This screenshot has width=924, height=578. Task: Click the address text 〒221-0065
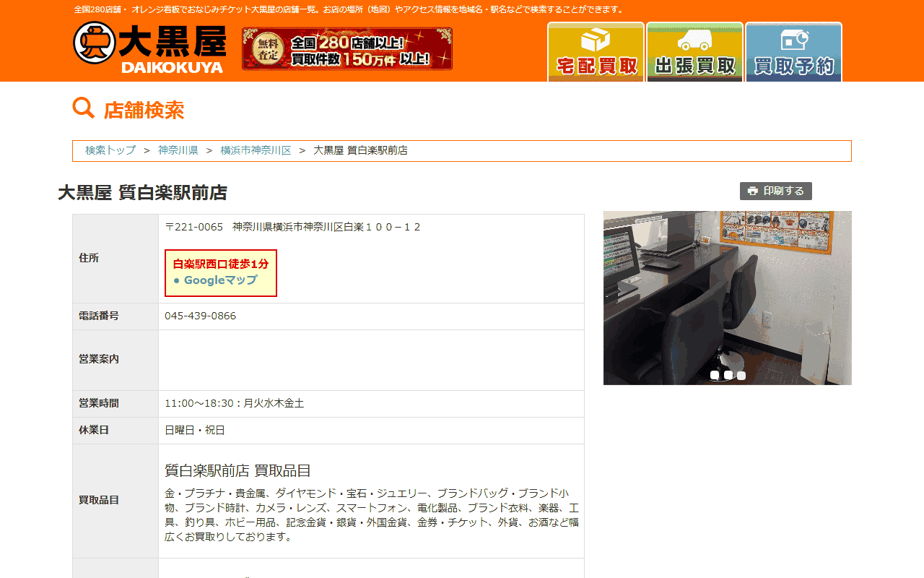click(194, 227)
